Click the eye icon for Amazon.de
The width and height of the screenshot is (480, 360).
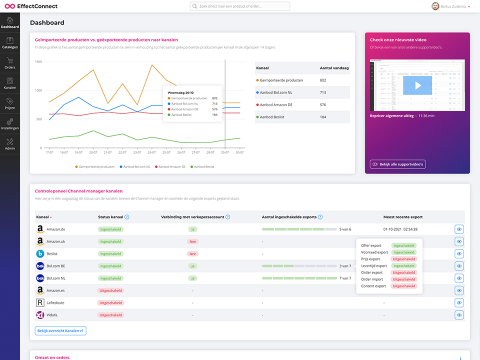tap(459, 229)
